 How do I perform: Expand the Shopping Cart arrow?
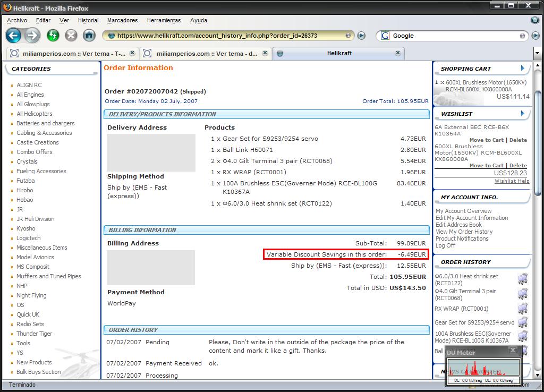click(x=523, y=69)
